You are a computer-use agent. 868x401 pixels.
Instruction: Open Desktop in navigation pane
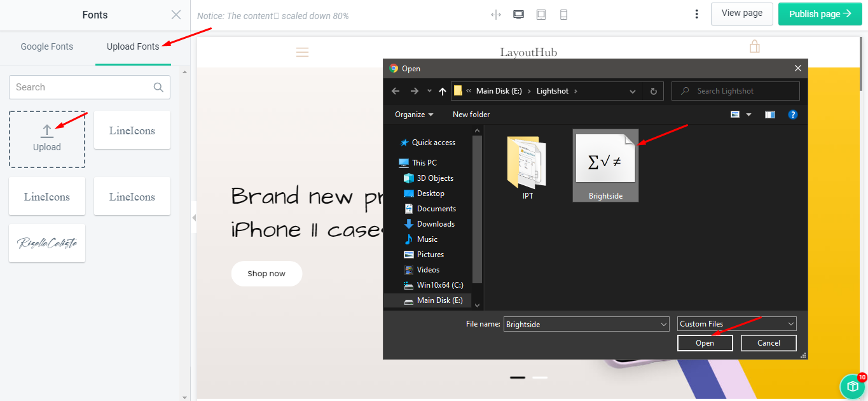pos(424,193)
